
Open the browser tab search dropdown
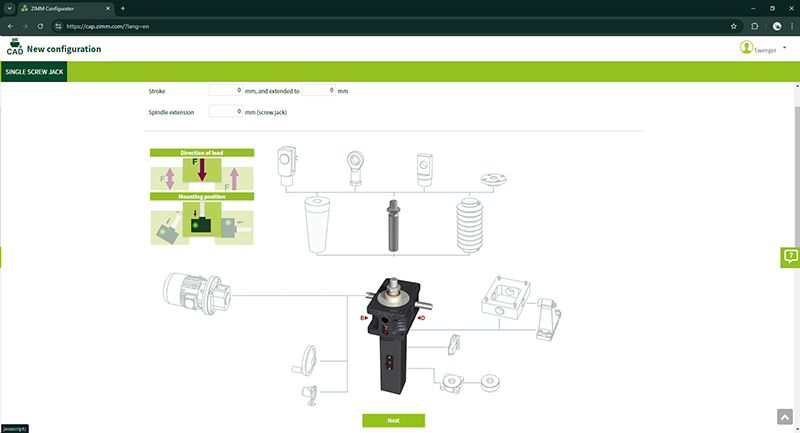[9, 8]
